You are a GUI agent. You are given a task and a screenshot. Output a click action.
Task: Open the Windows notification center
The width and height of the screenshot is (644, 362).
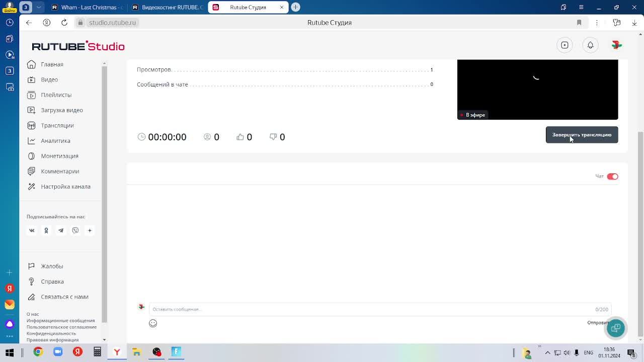click(631, 352)
